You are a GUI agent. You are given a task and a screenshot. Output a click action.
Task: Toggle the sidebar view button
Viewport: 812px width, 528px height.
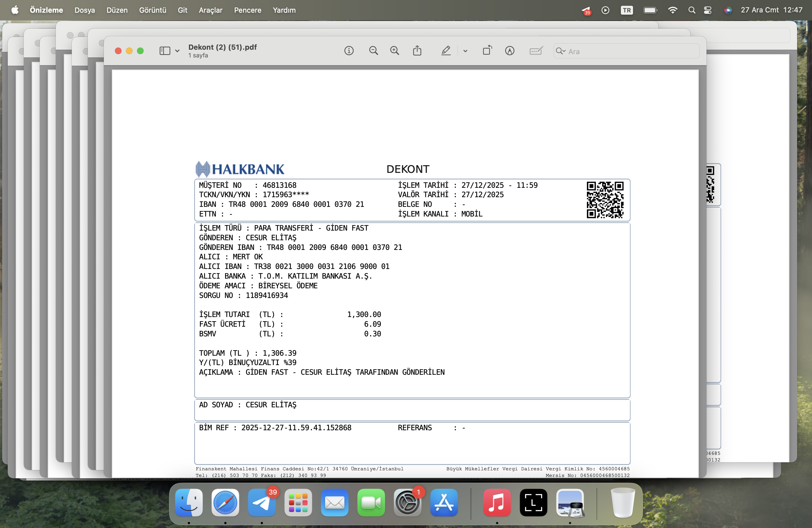(x=165, y=51)
